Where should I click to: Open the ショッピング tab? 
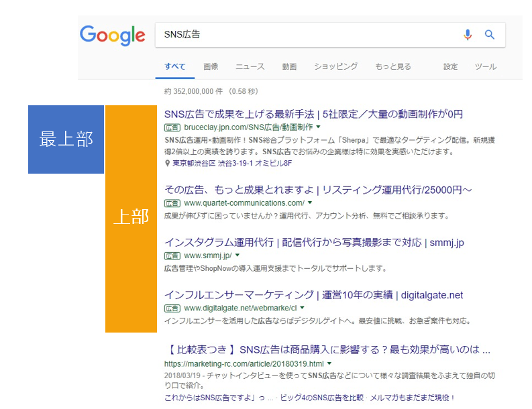click(x=335, y=67)
